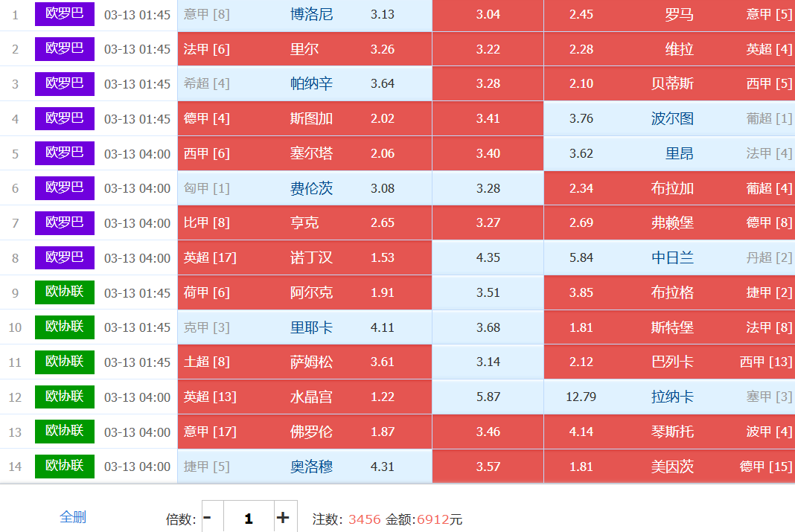Image resolution: width=795 pixels, height=532 pixels.
Task: Select the 5.87 draw for 水晶宫 match
Action: click(488, 397)
